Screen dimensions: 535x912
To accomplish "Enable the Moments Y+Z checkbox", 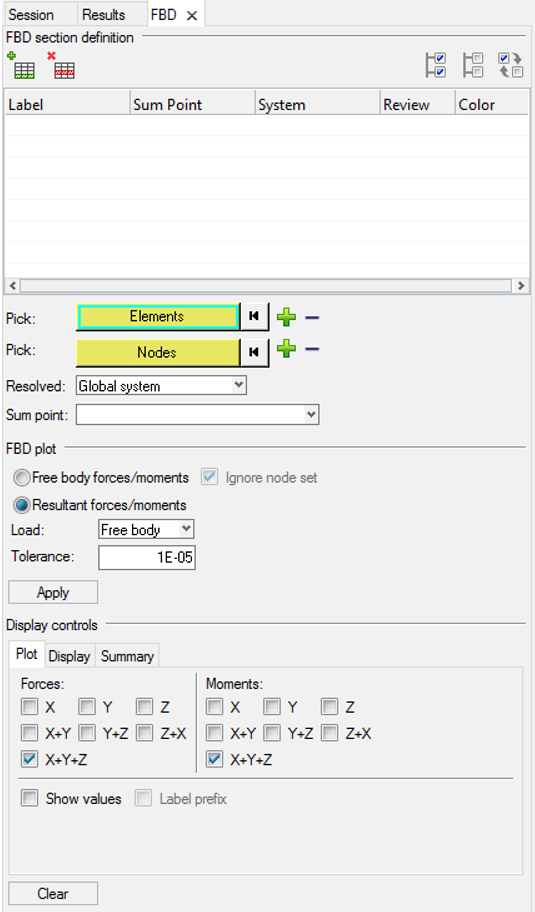I will [x=272, y=733].
